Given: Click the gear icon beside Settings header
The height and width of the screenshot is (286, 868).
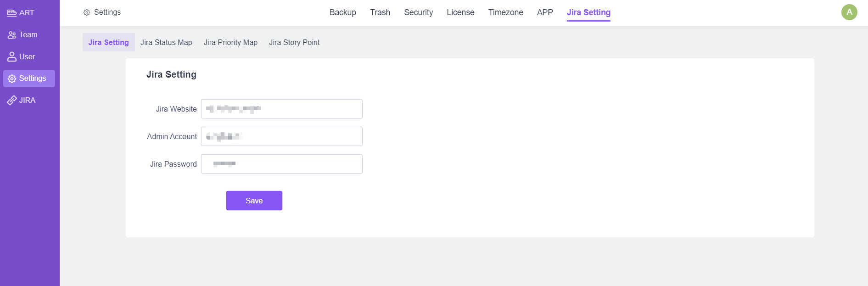Looking at the screenshot, I should pos(87,12).
